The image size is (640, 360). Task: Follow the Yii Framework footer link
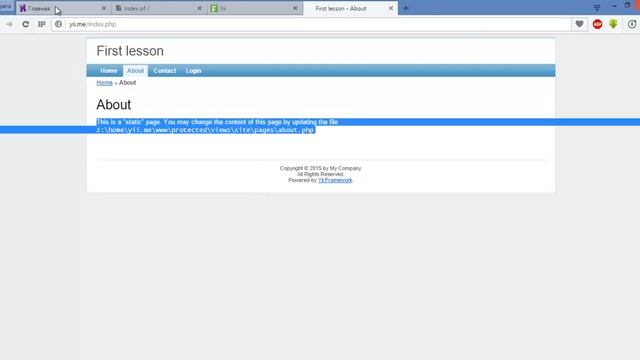click(x=335, y=180)
